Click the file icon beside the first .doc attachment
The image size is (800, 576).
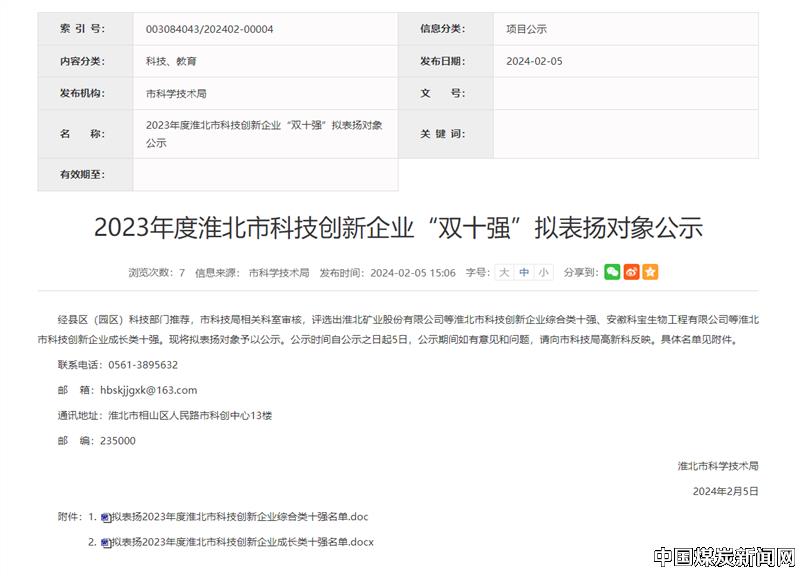click(x=105, y=517)
